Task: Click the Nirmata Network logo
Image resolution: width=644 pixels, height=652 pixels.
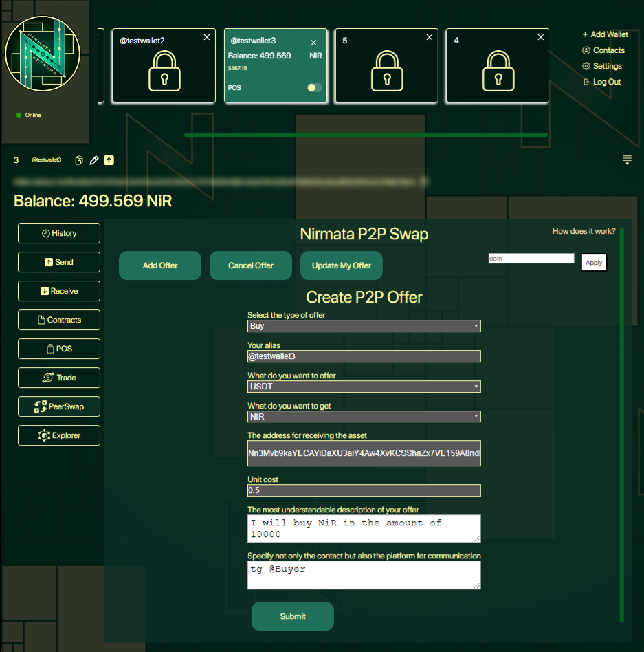Action: [43, 56]
